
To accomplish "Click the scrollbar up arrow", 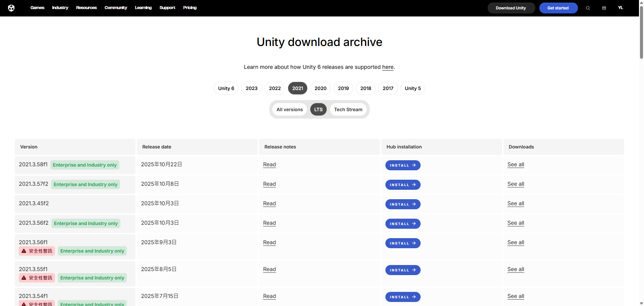I will coord(641,2).
